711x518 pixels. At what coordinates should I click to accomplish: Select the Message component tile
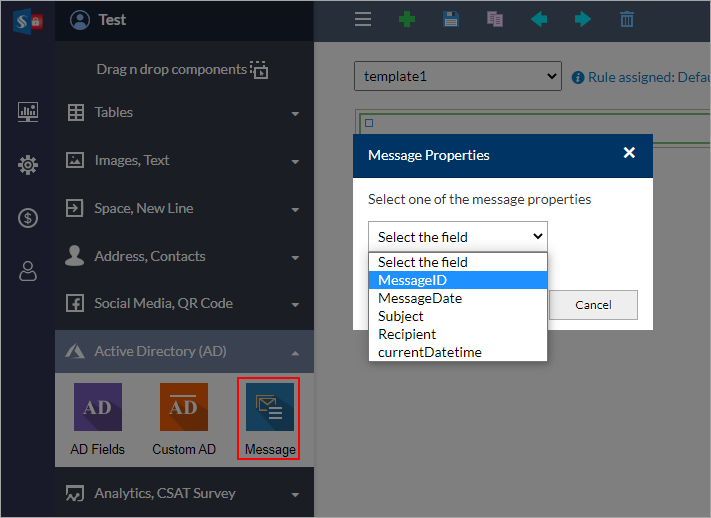coord(270,419)
